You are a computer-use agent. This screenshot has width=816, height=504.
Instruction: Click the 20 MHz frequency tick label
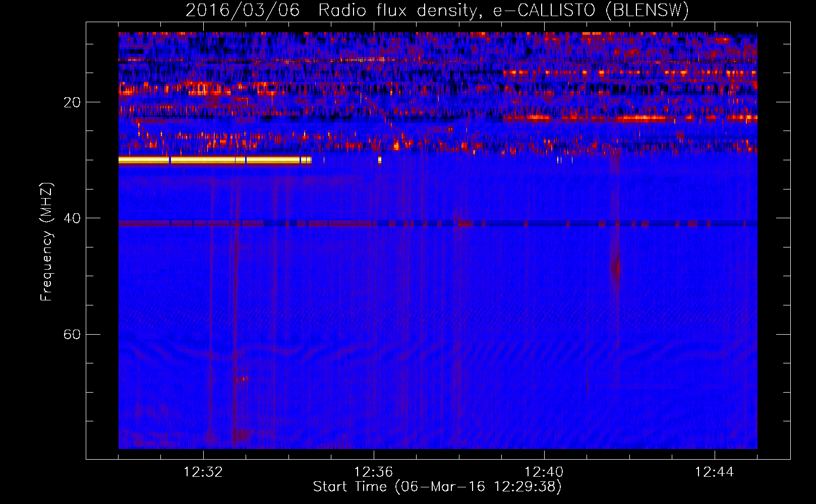click(72, 102)
